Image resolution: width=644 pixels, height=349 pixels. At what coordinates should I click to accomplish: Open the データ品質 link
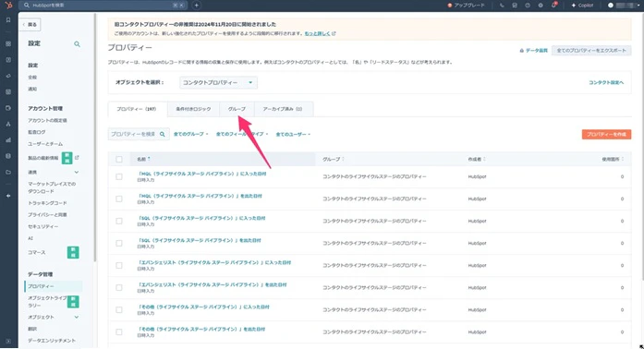pyautogui.click(x=537, y=51)
